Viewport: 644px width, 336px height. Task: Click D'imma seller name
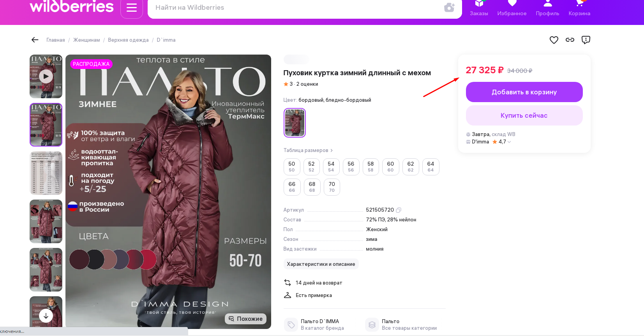(480, 142)
